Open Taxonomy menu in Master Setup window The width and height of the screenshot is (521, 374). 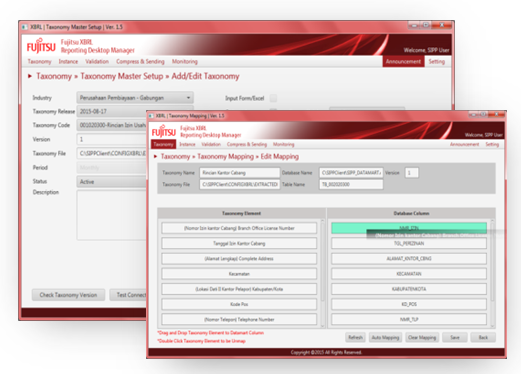[39, 61]
